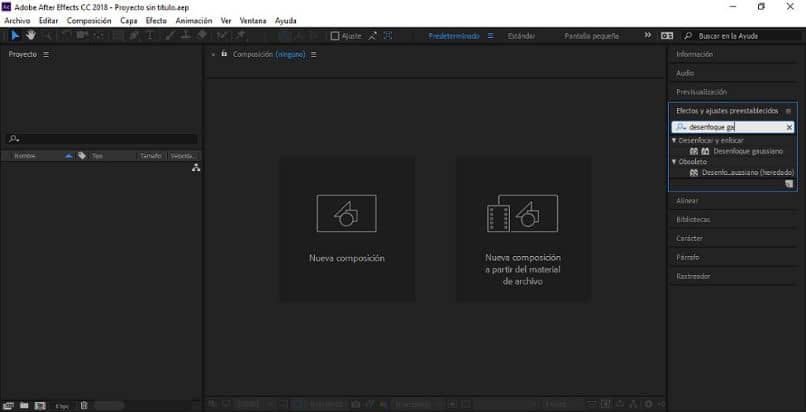This screenshot has width=806, height=412.
Task: Select the Pen tool in toolbar
Action: click(134, 35)
